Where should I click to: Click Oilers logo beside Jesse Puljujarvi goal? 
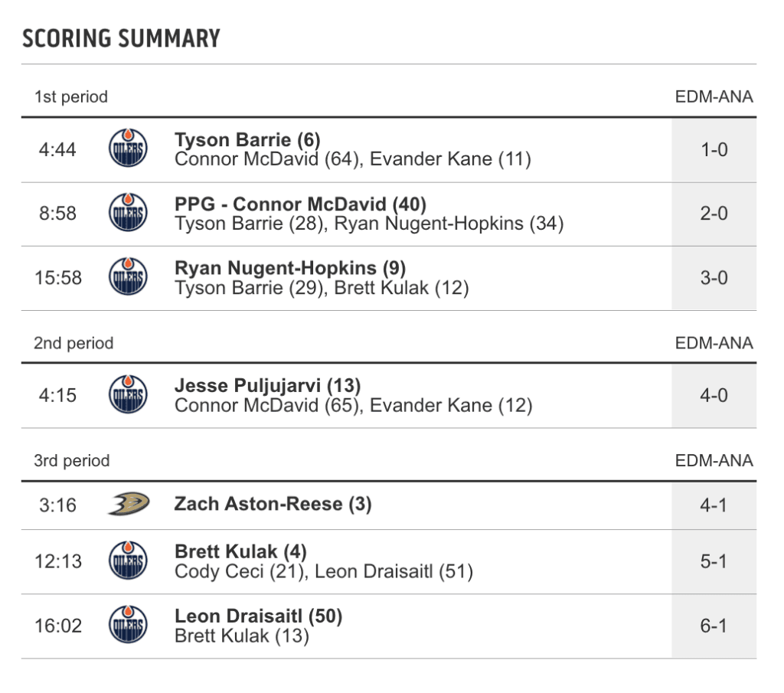[x=128, y=395]
